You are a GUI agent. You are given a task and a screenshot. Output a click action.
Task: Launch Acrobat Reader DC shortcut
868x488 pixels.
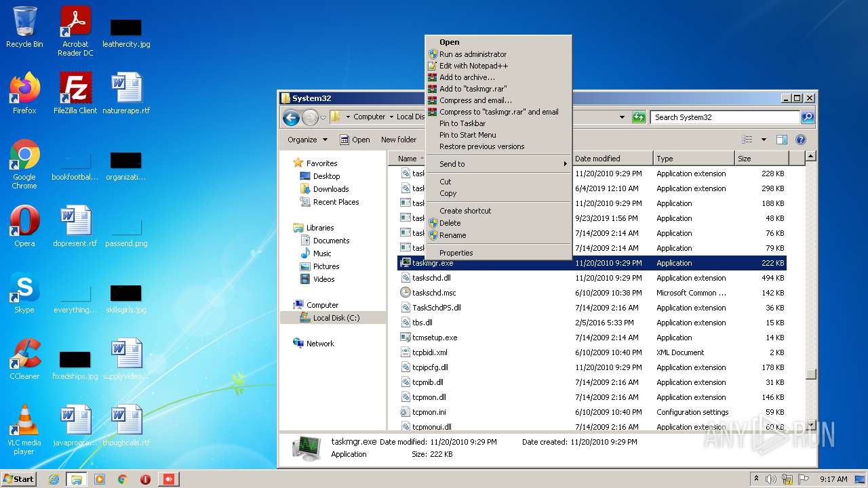(x=75, y=31)
